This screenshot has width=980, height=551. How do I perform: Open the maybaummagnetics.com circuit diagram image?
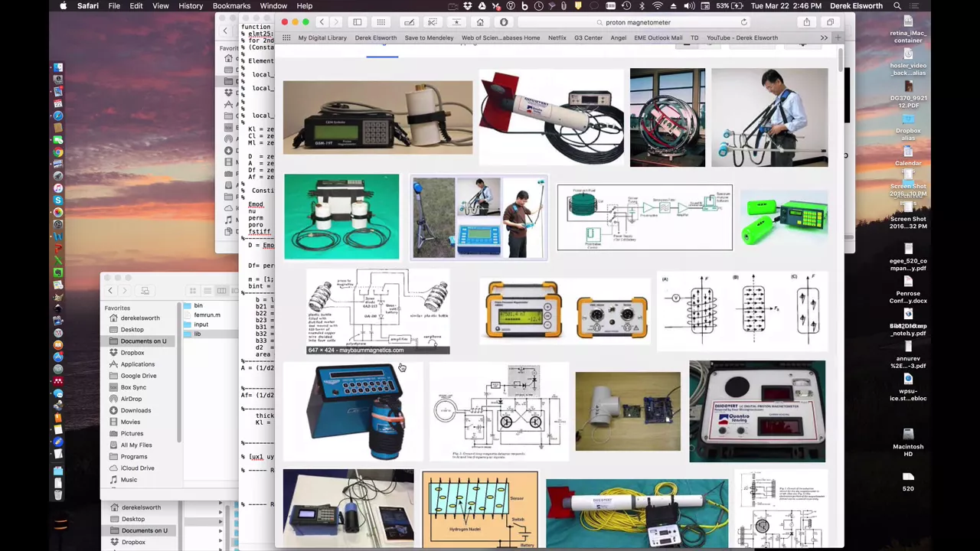pos(378,311)
